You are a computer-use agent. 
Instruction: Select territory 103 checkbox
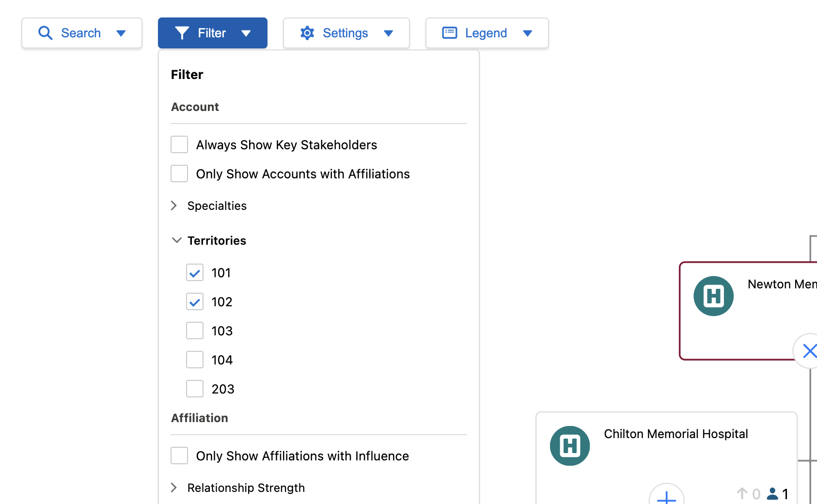195,331
